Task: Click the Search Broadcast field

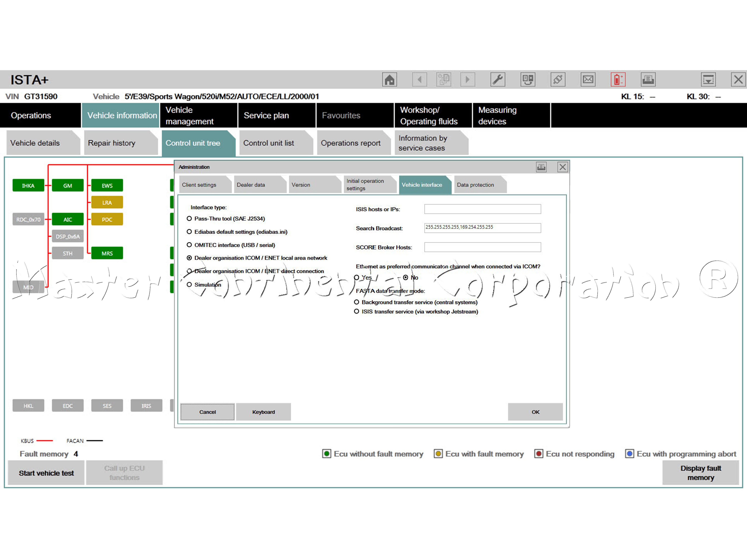Action: point(483,228)
